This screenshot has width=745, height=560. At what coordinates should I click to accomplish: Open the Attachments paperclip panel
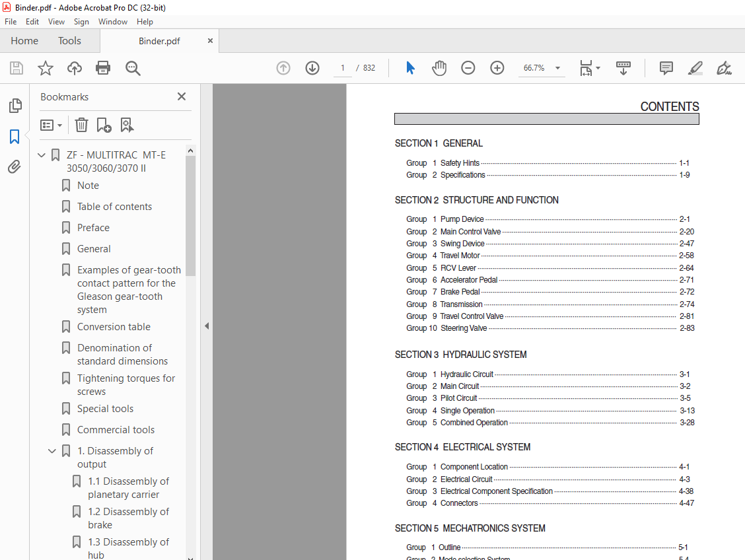pos(15,166)
